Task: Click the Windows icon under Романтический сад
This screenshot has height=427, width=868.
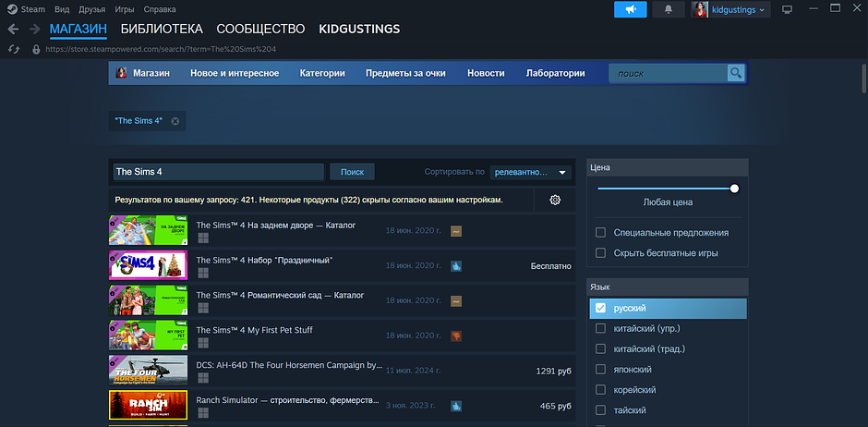Action: (203, 308)
